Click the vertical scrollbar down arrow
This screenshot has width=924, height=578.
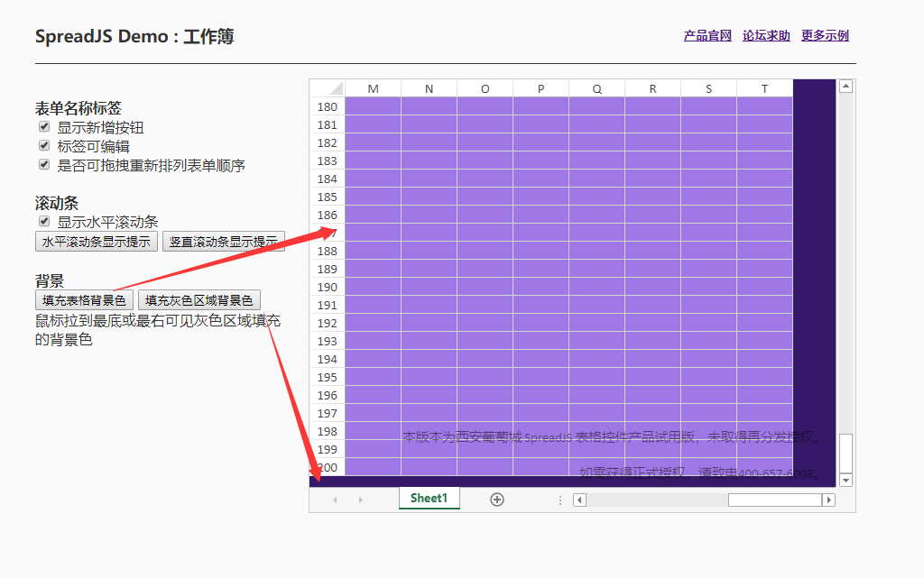pos(845,480)
